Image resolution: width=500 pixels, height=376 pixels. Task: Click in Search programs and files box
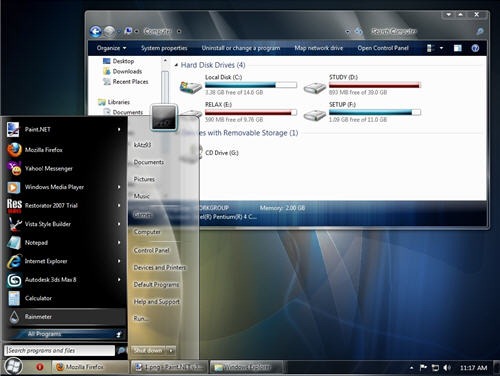pos(59,350)
